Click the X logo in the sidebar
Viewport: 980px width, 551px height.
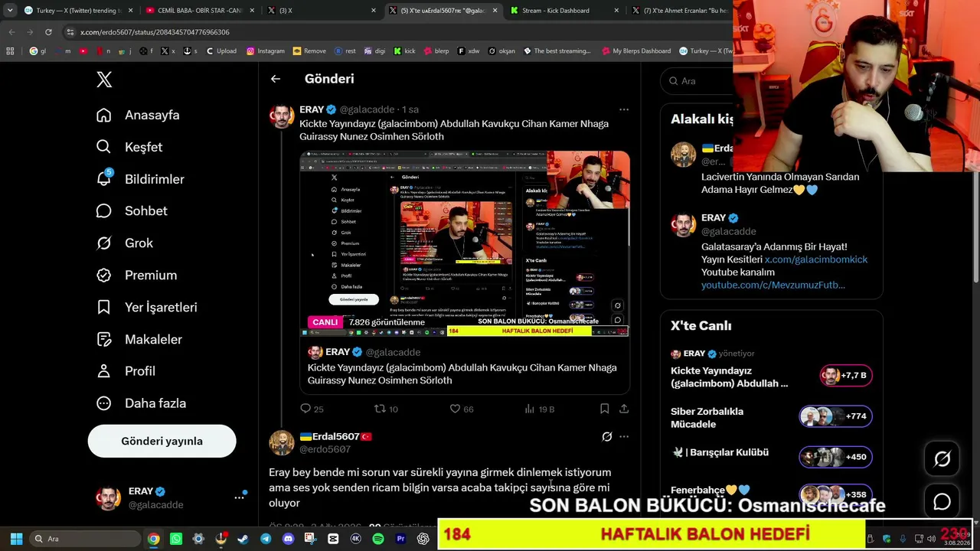pos(104,80)
